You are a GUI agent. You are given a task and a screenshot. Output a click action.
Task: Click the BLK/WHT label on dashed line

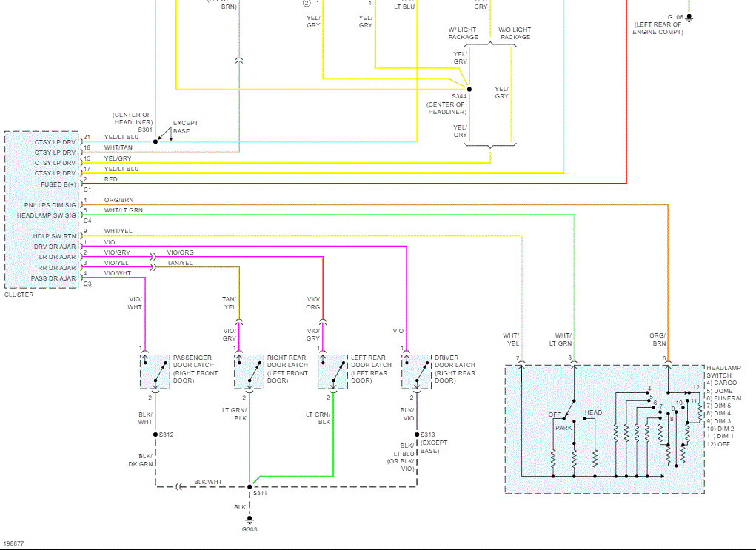pyautogui.click(x=208, y=482)
